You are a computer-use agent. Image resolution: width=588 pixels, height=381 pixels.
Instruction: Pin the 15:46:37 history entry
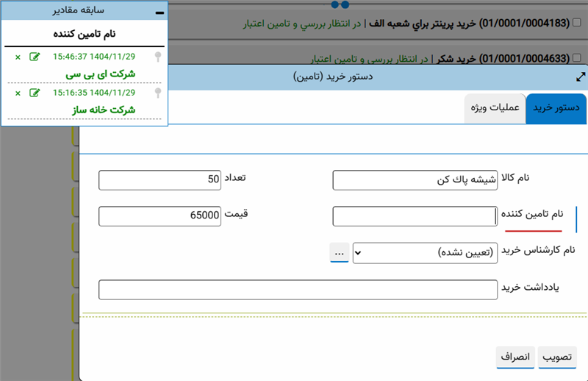tap(157, 57)
